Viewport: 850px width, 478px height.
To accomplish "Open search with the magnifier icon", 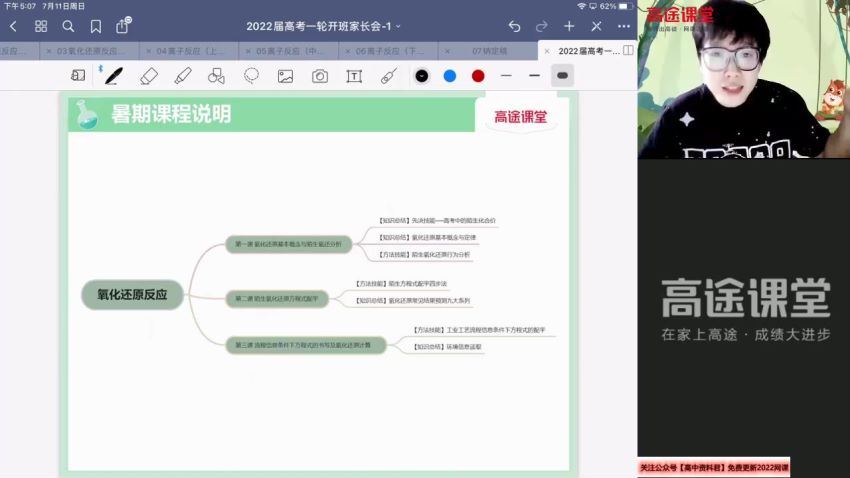I will tap(68, 26).
